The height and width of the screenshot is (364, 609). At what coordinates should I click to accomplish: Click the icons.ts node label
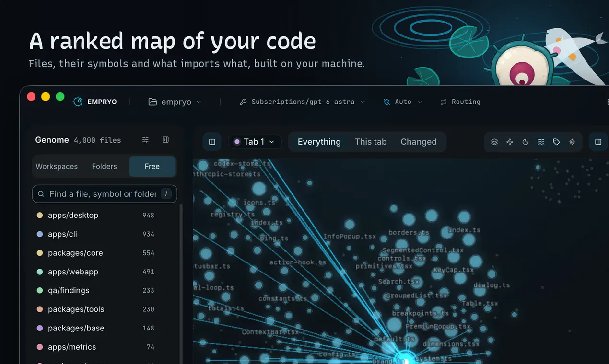pos(259,202)
